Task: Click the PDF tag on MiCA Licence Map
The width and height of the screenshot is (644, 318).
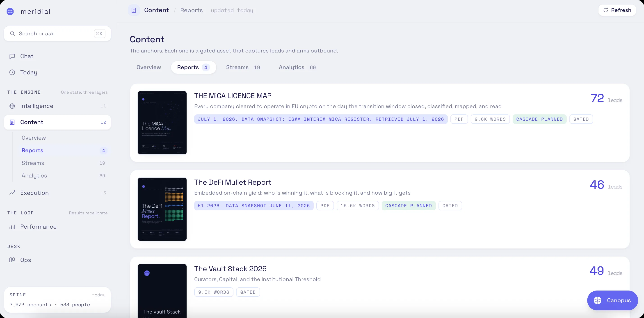Action: [459, 119]
